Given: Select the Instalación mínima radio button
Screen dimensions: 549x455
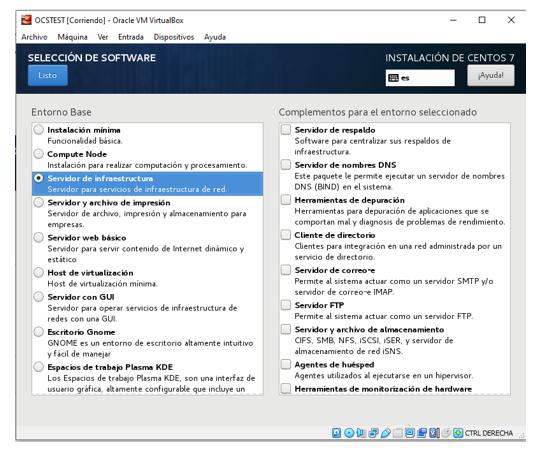Looking at the screenshot, I should [39, 130].
